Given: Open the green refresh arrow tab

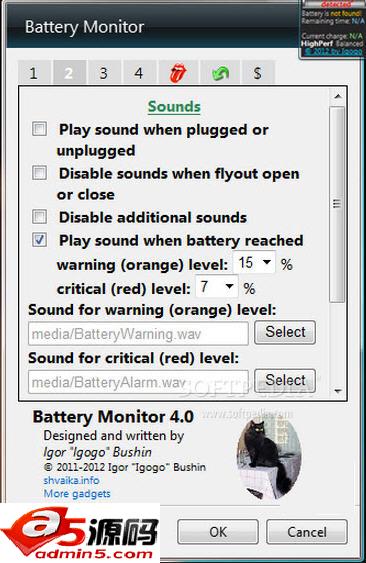Looking at the screenshot, I should pos(220,73).
